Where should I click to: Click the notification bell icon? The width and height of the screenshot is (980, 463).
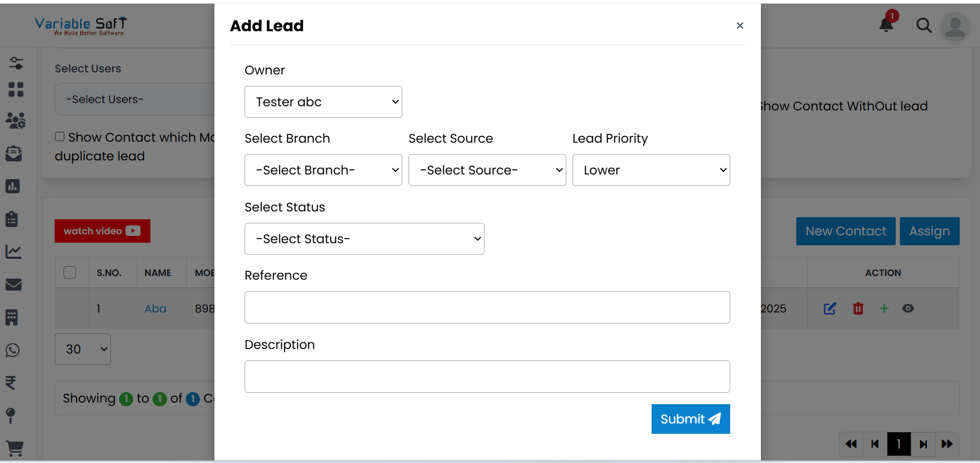click(886, 24)
